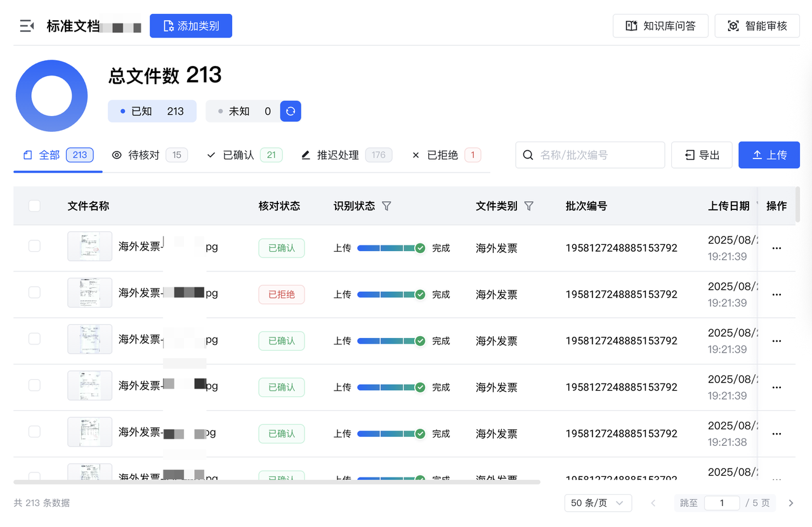The width and height of the screenshot is (812, 527).
Task: Open the 识别状态 filter funnel
Action: pos(386,206)
